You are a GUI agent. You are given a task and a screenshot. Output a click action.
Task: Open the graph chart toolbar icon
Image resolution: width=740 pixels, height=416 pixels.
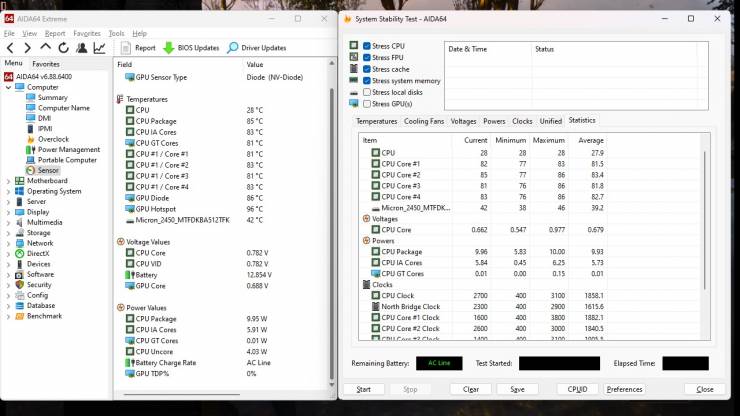pos(99,48)
